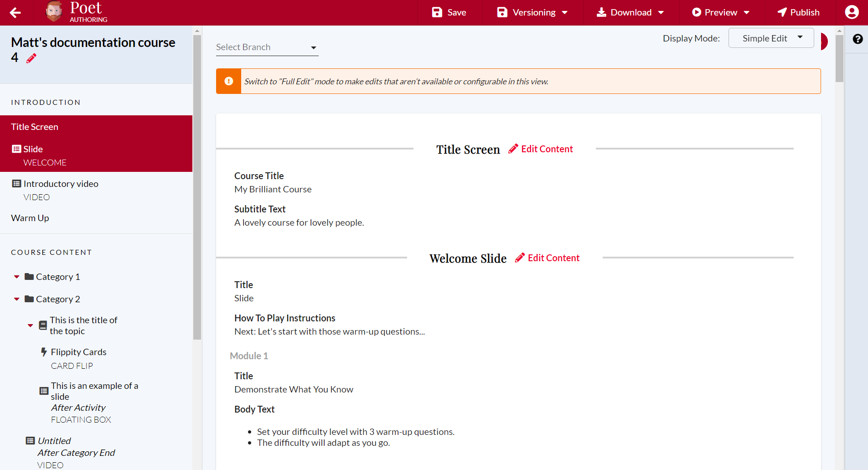Collapse the Category 1 folder
The width and height of the screenshot is (868, 470).
tap(16, 276)
